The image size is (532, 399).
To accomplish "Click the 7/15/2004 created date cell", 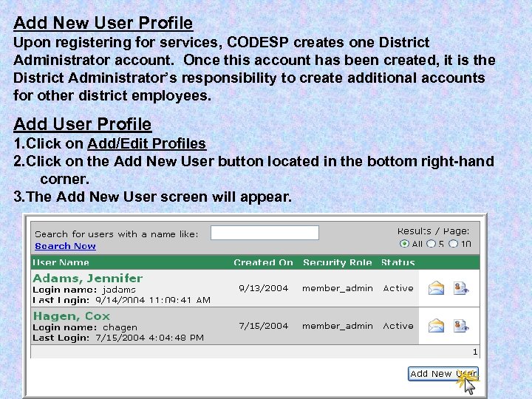I will [263, 326].
